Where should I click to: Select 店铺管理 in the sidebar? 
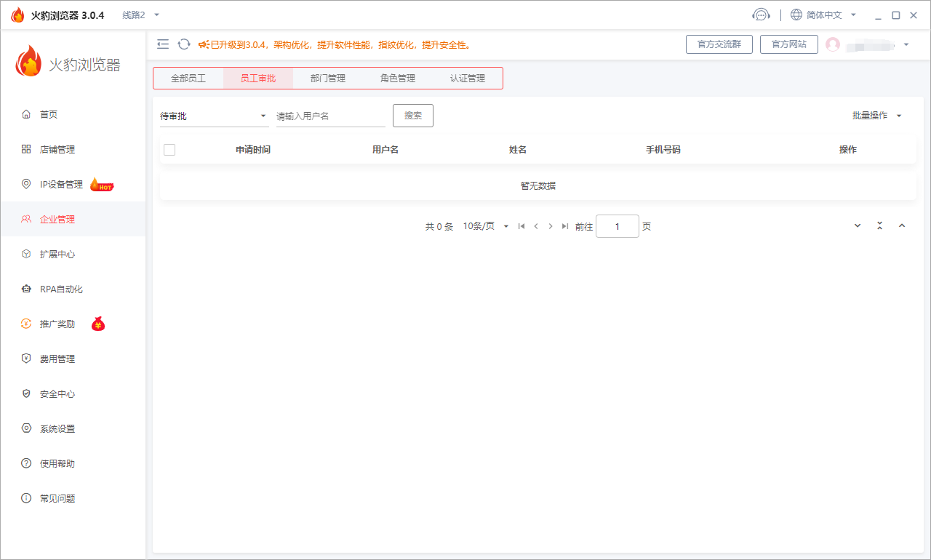pyautogui.click(x=58, y=149)
